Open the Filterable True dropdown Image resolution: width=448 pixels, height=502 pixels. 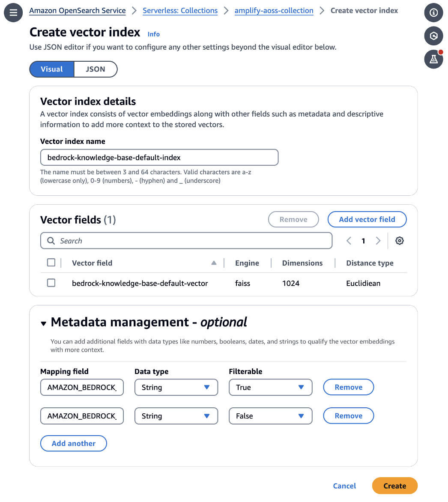[x=270, y=387]
